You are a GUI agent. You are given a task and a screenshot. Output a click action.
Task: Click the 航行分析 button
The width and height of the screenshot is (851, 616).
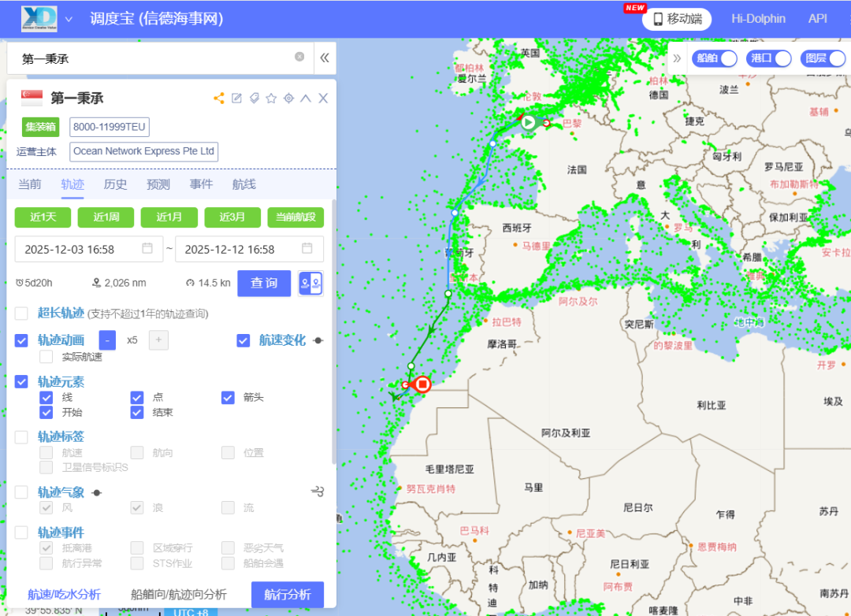click(288, 595)
